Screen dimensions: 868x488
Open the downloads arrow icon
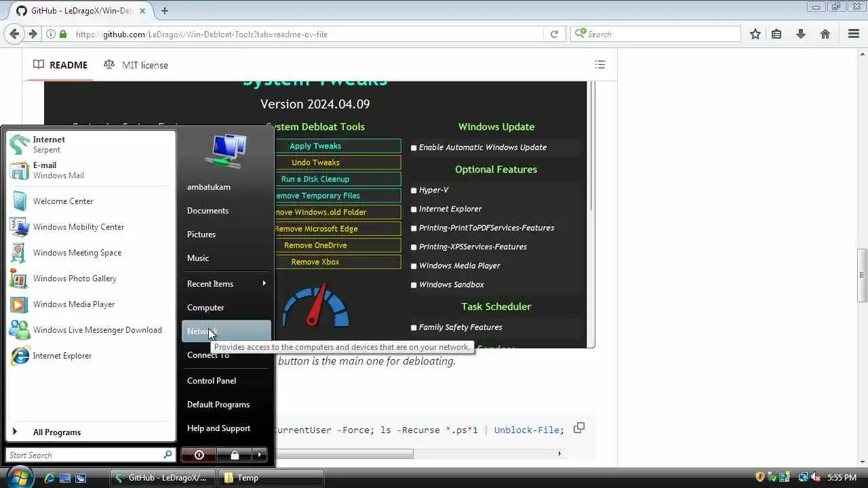801,34
